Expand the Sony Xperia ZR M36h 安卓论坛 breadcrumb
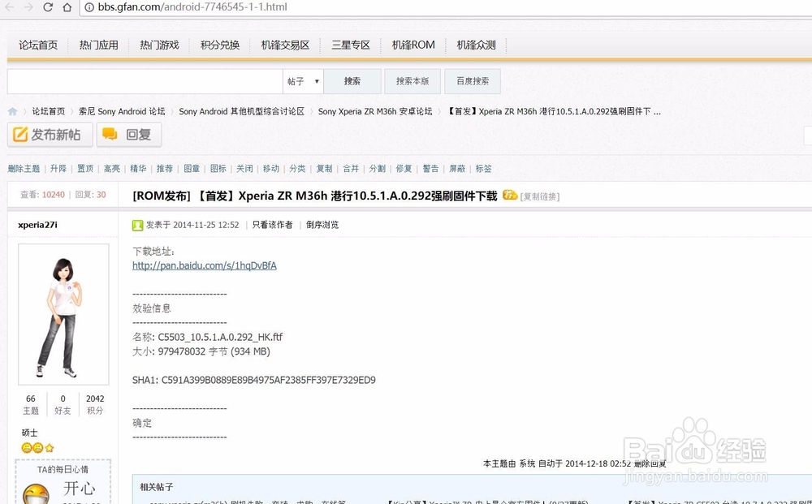This screenshot has height=504, width=812. click(x=374, y=111)
